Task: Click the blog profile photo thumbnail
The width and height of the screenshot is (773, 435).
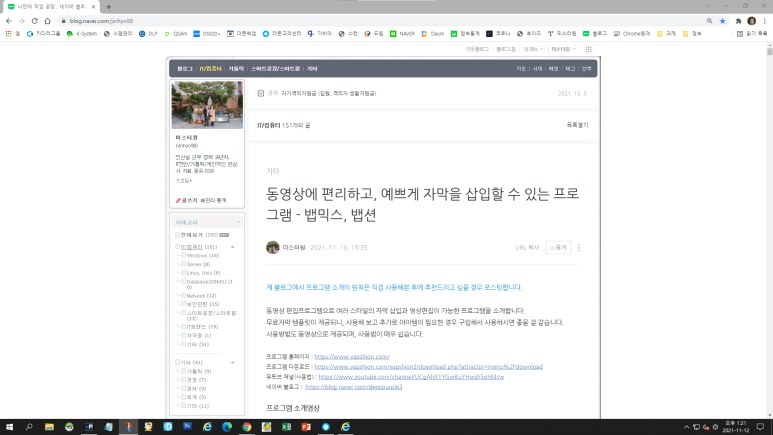Action: [x=207, y=105]
